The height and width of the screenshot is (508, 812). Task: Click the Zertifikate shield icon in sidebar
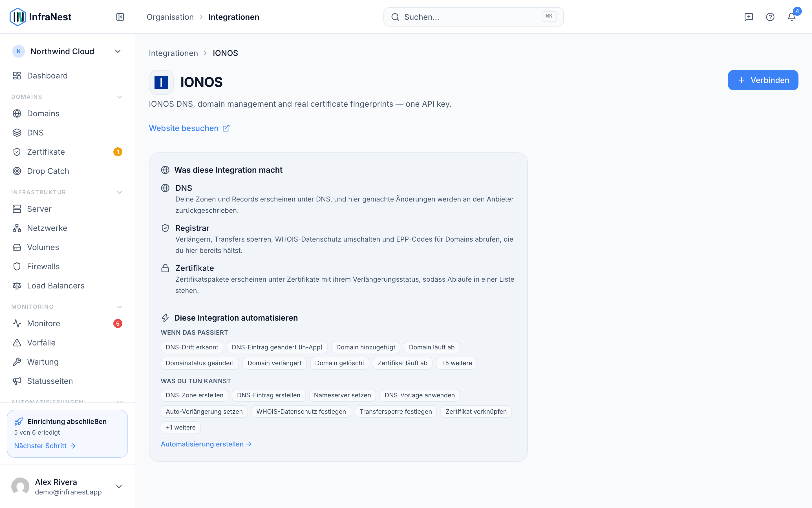[x=17, y=152]
